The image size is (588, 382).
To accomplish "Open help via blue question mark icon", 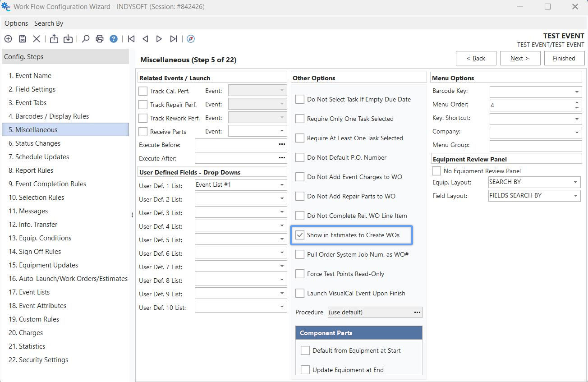I will (114, 39).
